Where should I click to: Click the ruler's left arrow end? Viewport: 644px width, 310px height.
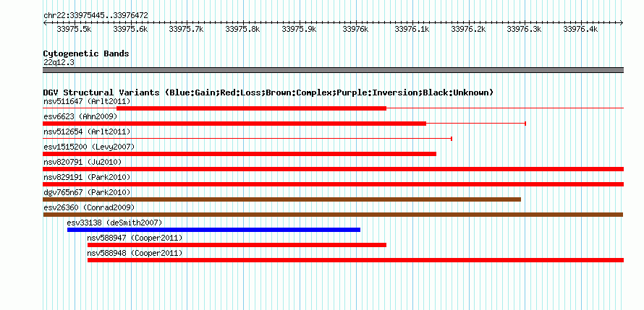(45, 22)
